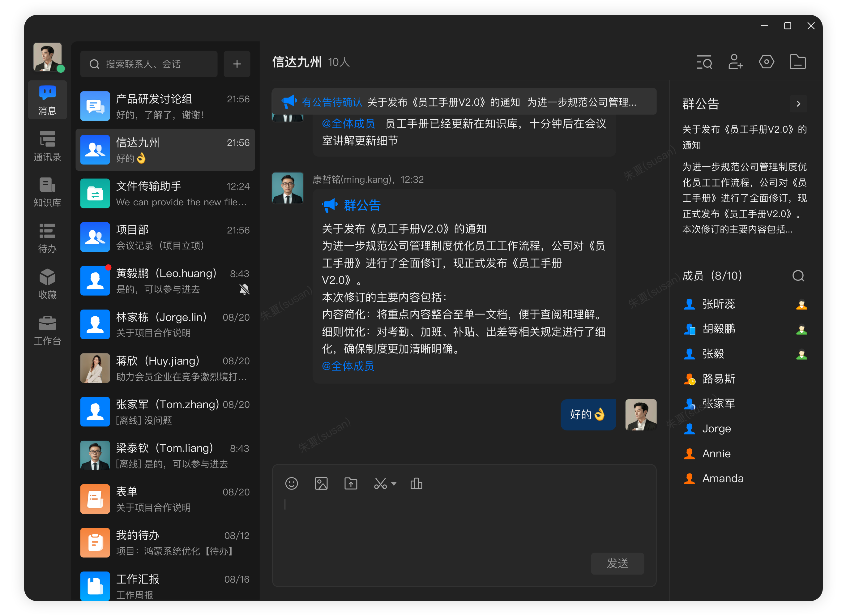Open the group shared files folder icon

pyautogui.click(x=798, y=62)
